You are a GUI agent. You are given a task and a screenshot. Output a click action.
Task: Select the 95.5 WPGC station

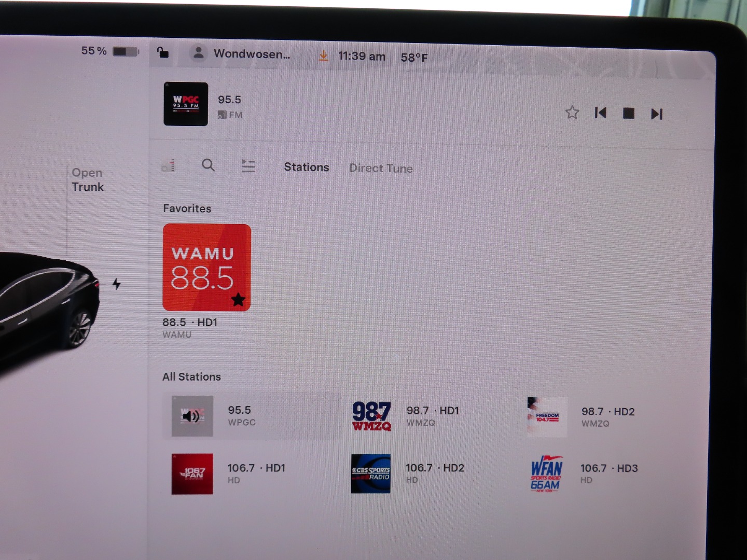(x=252, y=416)
